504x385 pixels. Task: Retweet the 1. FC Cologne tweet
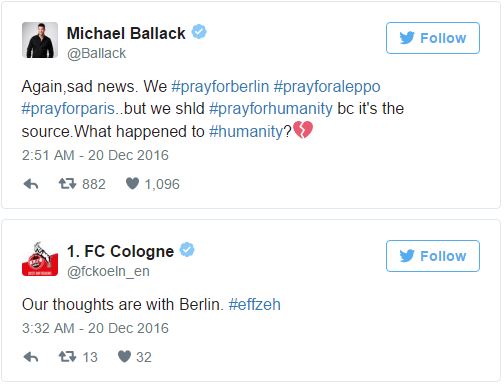coord(67,357)
